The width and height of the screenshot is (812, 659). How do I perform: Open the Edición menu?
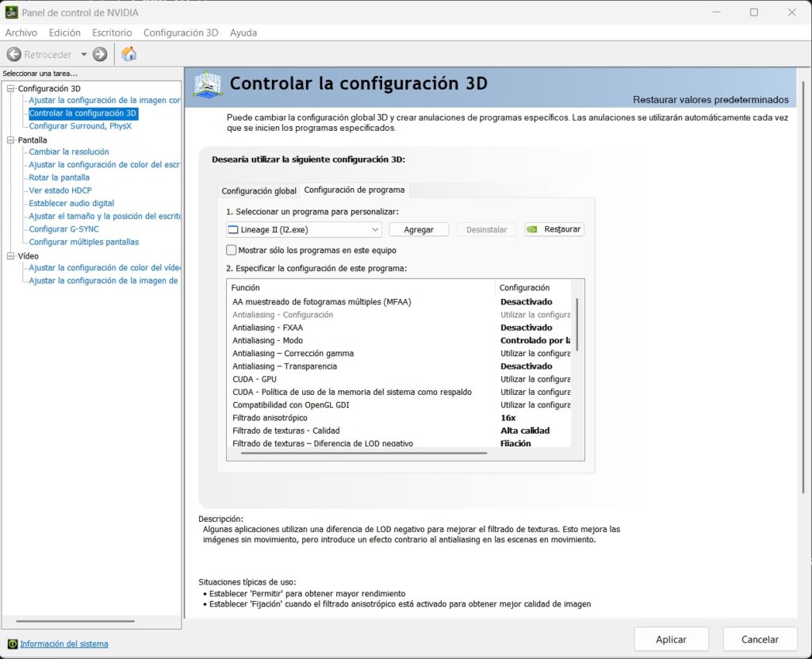[x=65, y=33]
